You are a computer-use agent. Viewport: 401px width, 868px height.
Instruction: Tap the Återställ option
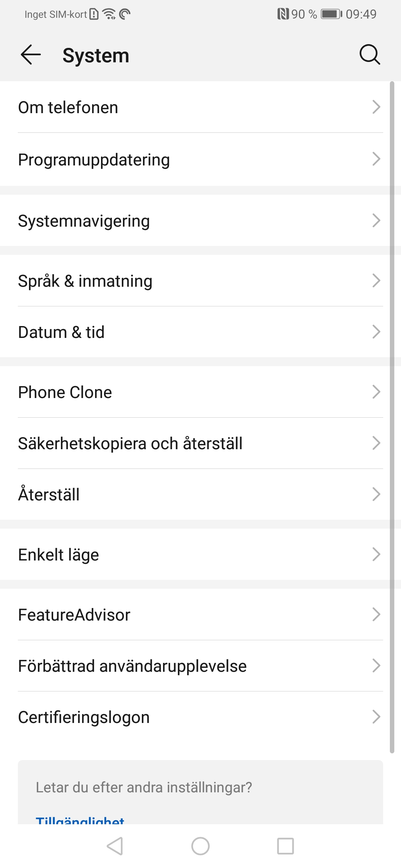[x=49, y=494]
